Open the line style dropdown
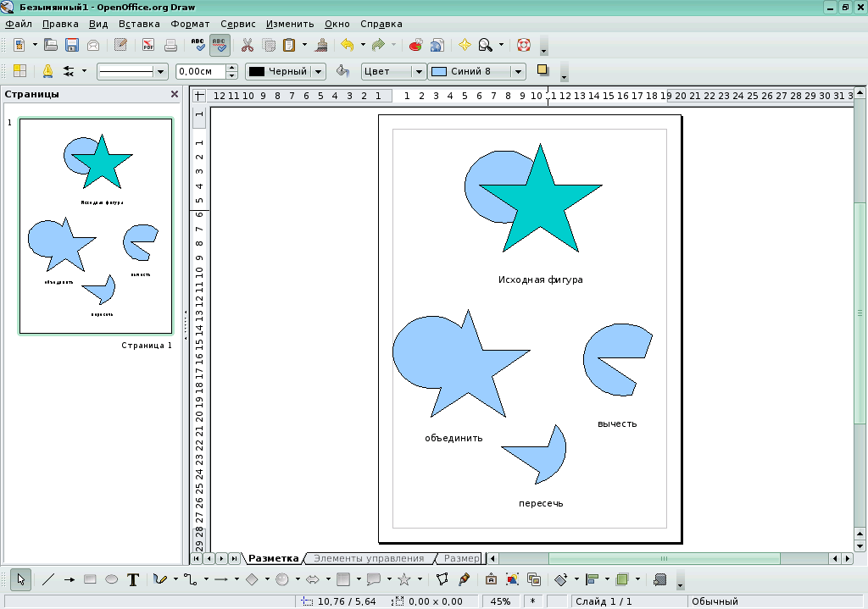 pos(160,71)
